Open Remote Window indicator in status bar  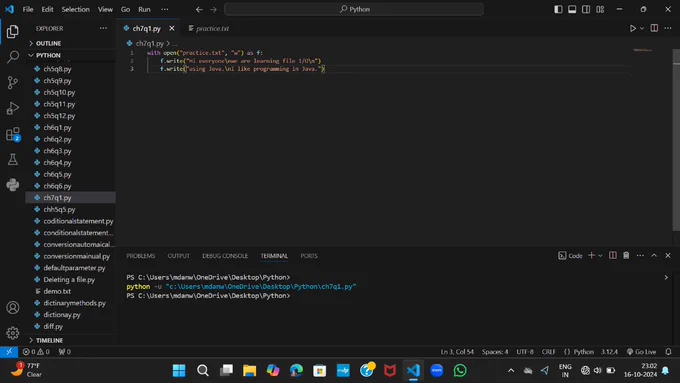tap(9, 352)
